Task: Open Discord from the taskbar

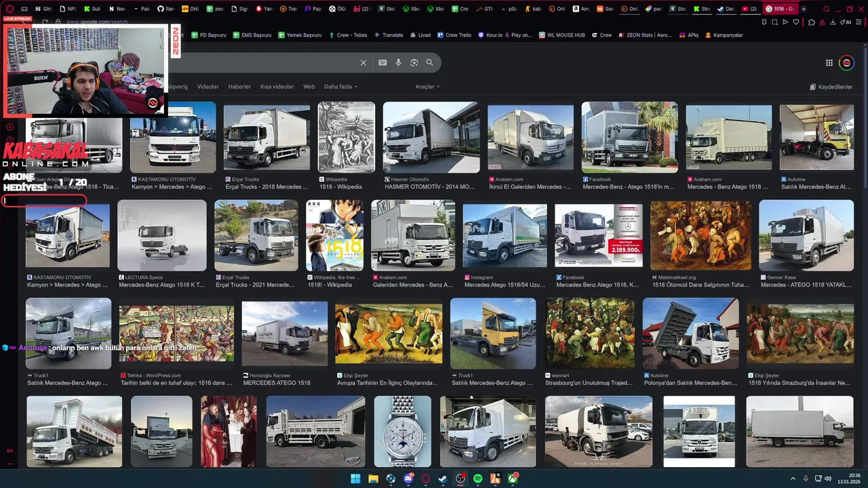Action: pyautogui.click(x=408, y=479)
